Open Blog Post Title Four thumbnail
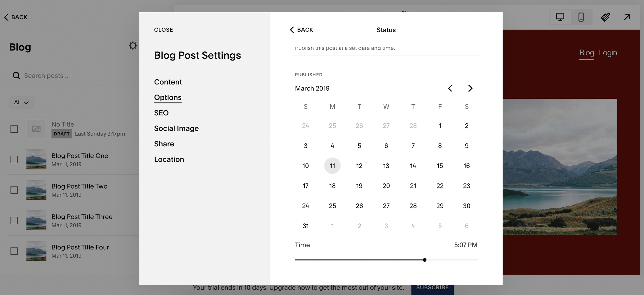 pyautogui.click(x=36, y=251)
